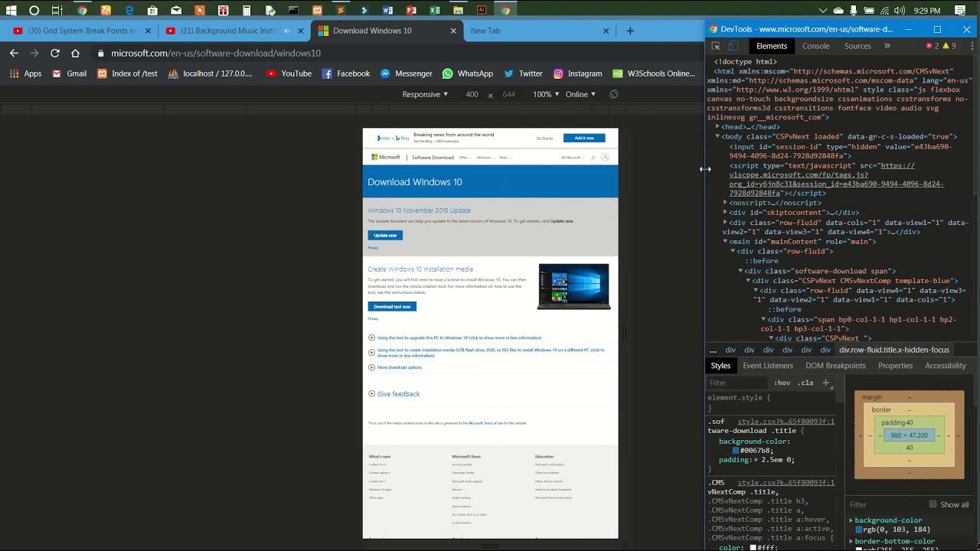
Task: Open Excel from the taskbar
Action: (x=435, y=11)
